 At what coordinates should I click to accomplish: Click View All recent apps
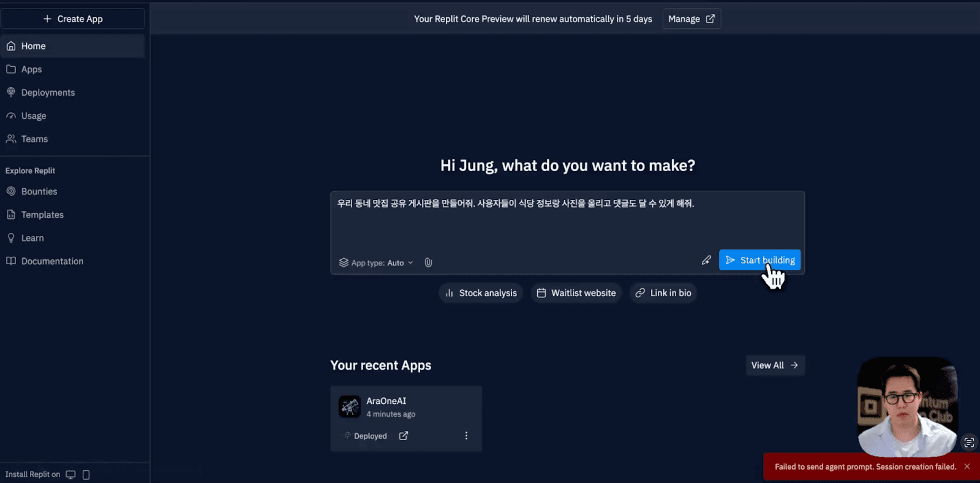pyautogui.click(x=775, y=365)
